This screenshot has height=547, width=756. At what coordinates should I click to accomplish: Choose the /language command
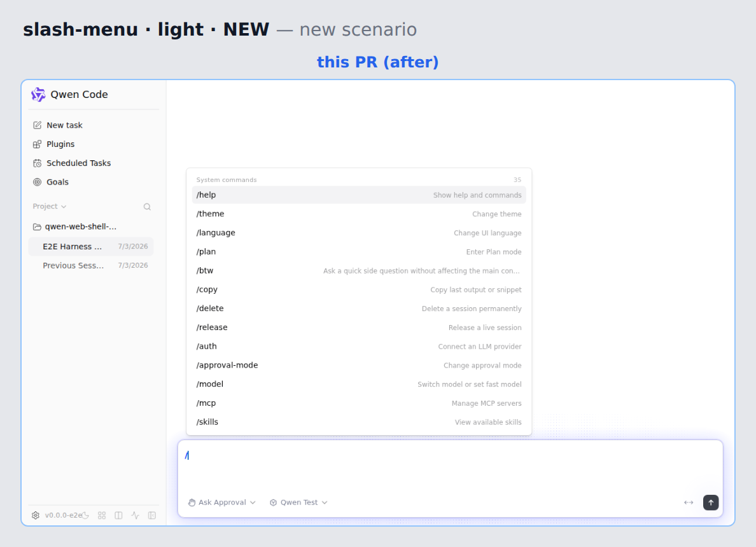point(359,233)
